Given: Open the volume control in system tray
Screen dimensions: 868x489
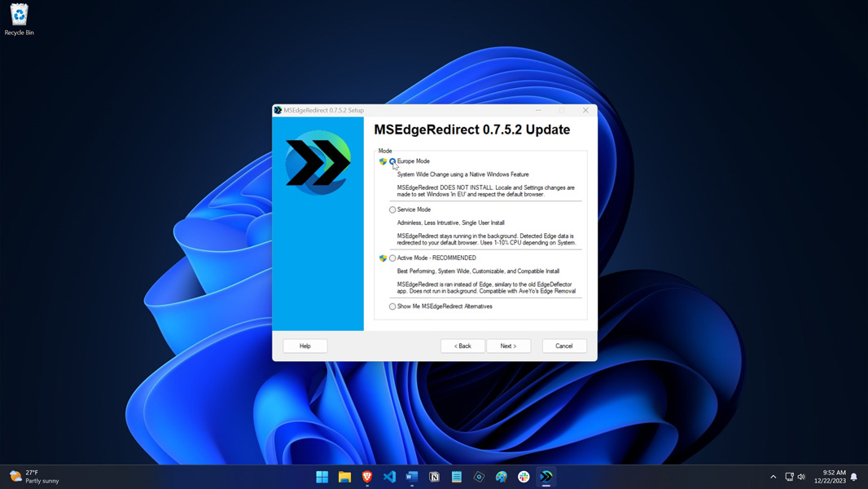Looking at the screenshot, I should 801,477.
